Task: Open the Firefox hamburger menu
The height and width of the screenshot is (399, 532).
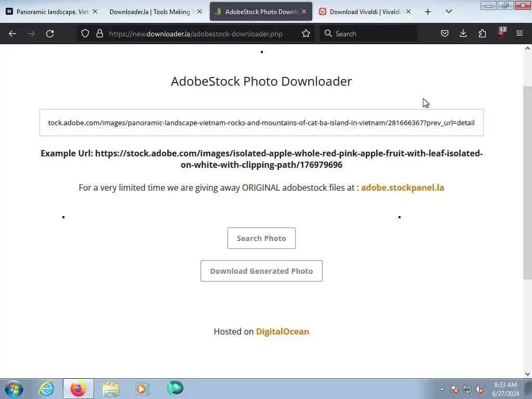Action: click(520, 33)
